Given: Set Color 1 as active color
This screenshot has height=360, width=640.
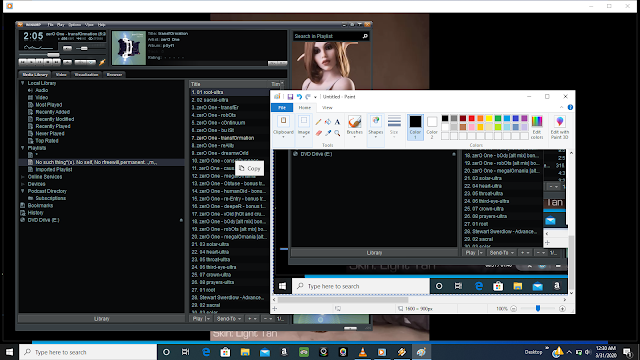Looking at the screenshot, I should (415, 127).
